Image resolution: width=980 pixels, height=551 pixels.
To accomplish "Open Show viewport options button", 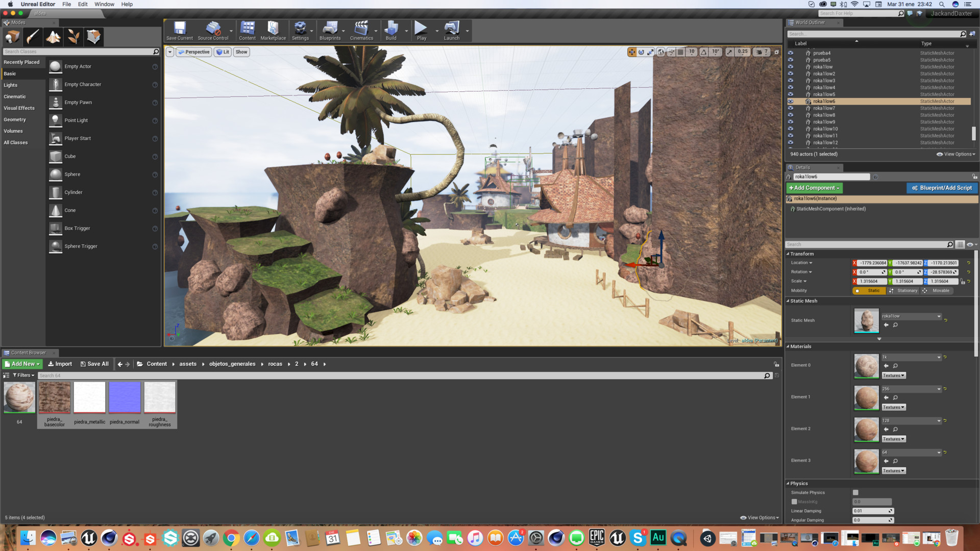I will [241, 52].
